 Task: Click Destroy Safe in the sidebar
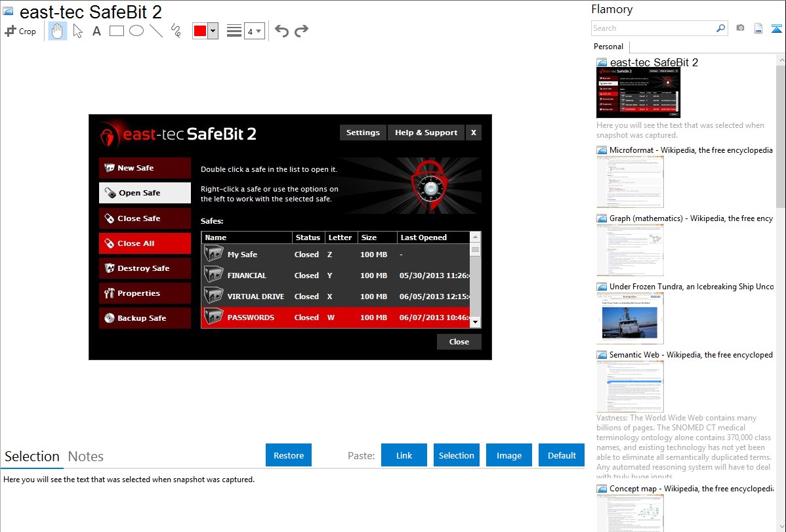point(145,268)
